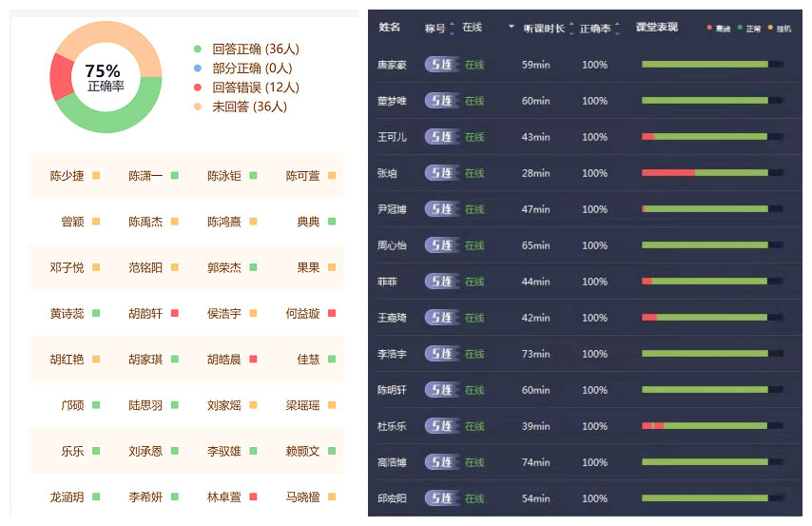Image resolution: width=812 pixels, height=526 pixels.
Task: Click the red status square beside 林卓萱
Action: (253, 497)
